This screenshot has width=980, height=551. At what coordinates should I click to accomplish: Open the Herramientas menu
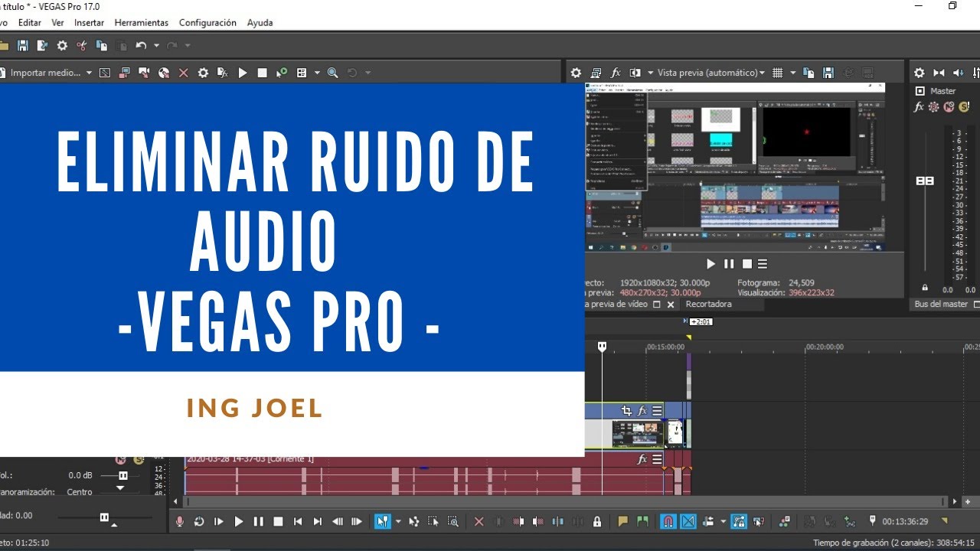tap(142, 23)
